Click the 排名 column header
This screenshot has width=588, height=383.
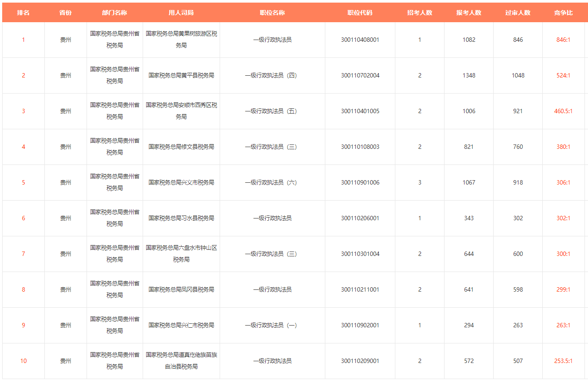tap(23, 13)
